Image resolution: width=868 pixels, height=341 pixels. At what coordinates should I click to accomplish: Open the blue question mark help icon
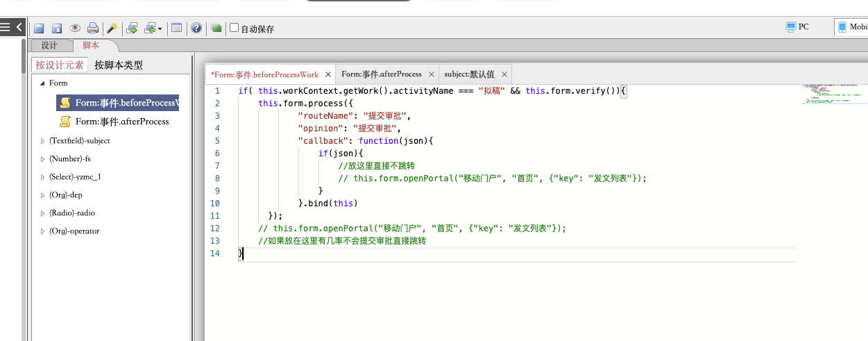pyautogui.click(x=196, y=28)
